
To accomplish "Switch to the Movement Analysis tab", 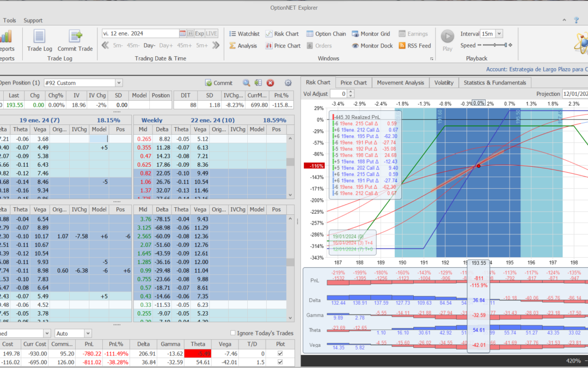I will 400,82.
